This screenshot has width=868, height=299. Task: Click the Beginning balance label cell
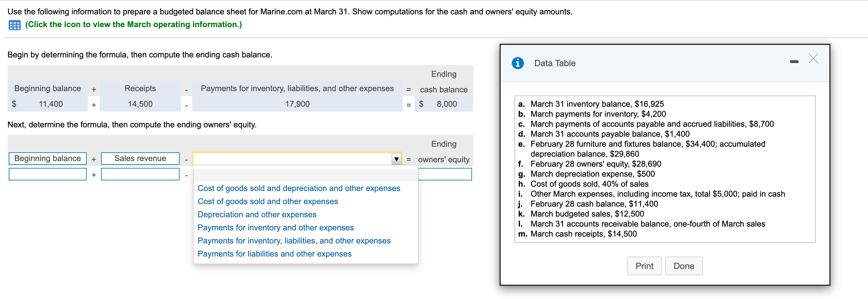[47, 158]
